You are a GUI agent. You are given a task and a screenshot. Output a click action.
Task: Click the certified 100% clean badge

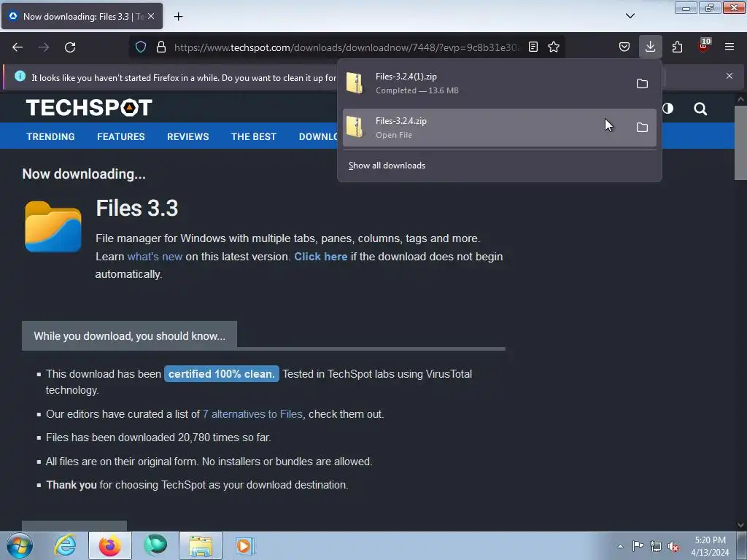222,374
